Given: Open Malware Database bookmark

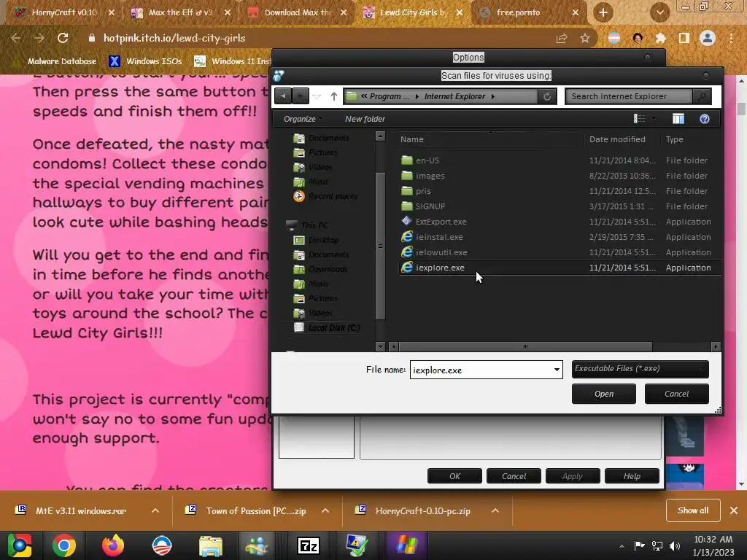Looking at the screenshot, I should (x=56, y=61).
